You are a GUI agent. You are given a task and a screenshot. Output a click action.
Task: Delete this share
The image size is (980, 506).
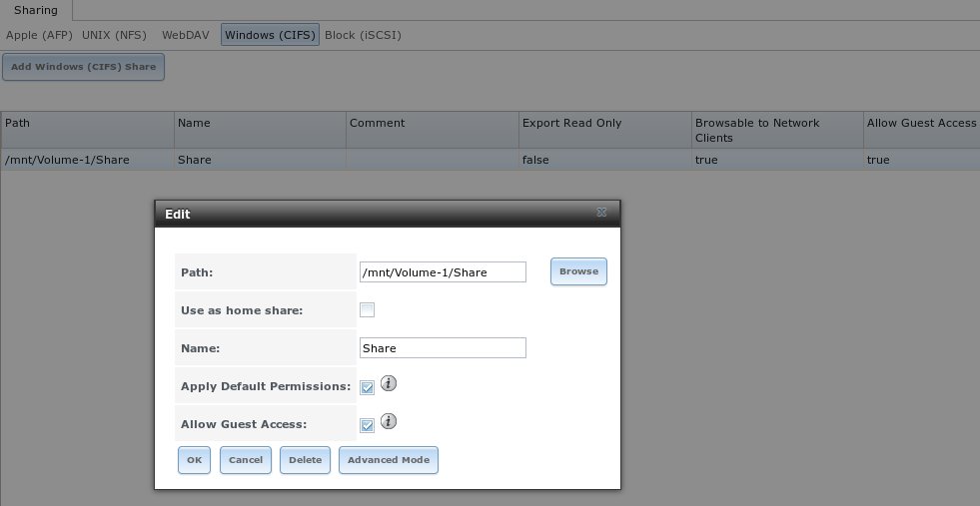tap(305, 460)
